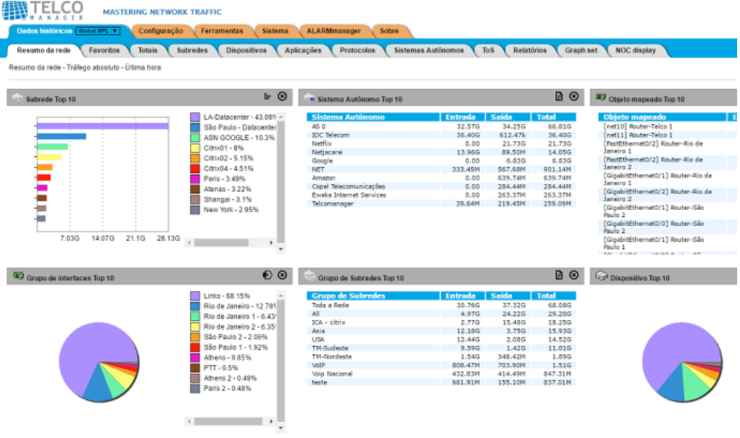The image size is (740, 438).
Task: Click the right arrow of Subrede legend horizontal scrollbar
Action: tap(271, 243)
